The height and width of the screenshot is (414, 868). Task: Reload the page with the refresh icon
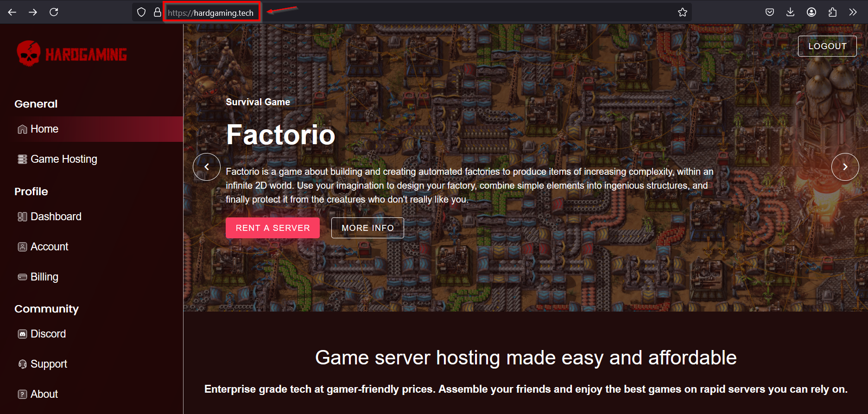point(54,12)
